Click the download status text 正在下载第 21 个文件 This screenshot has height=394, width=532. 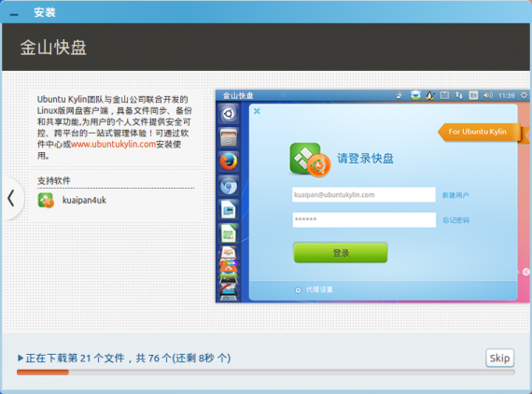76,358
